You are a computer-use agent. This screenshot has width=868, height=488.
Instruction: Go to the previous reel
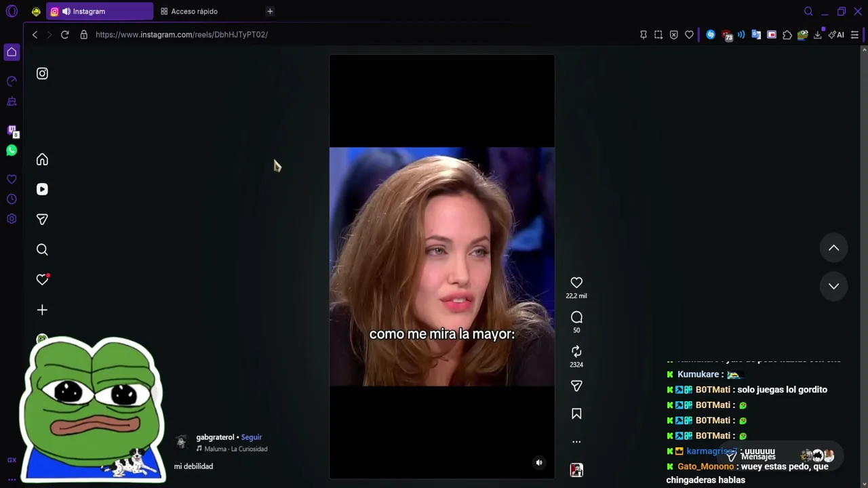point(833,248)
